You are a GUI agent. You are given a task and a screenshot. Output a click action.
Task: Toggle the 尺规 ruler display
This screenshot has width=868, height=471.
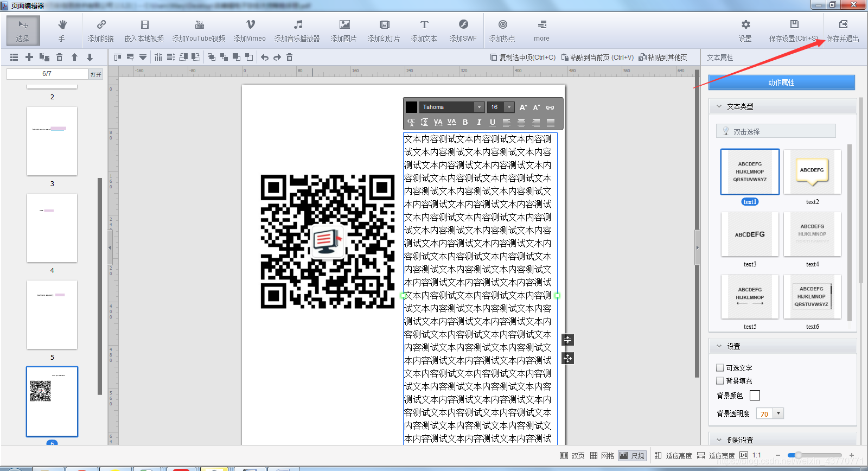point(633,456)
